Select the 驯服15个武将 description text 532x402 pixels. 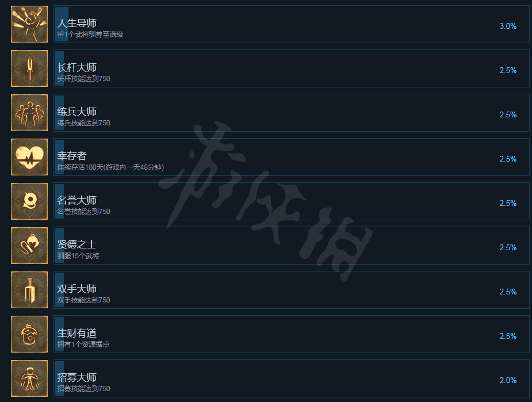click(x=78, y=256)
